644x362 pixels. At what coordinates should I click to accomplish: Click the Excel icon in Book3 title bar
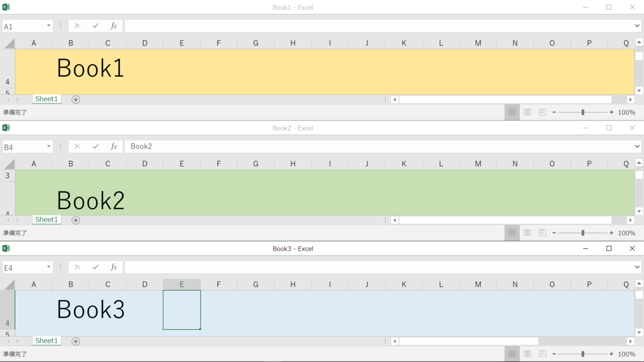6,248
